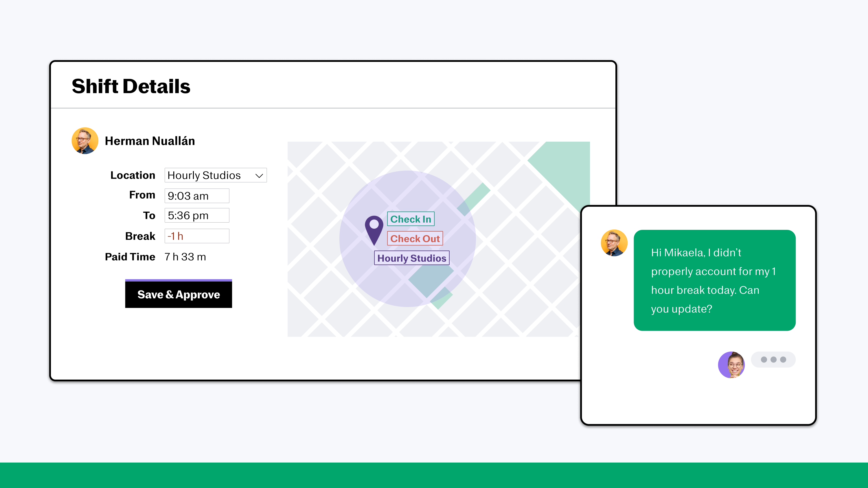Click the Herman Nuallán name text
This screenshot has width=868, height=488.
tap(150, 141)
